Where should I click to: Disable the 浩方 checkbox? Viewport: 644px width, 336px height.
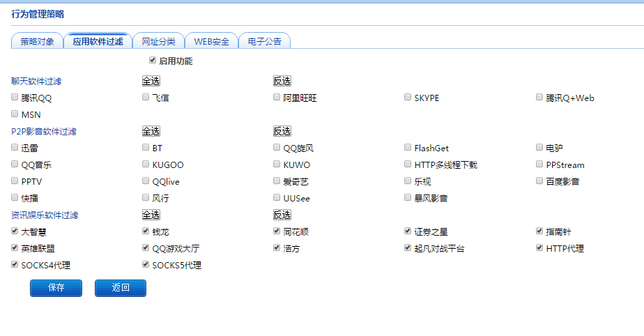pyautogui.click(x=277, y=247)
